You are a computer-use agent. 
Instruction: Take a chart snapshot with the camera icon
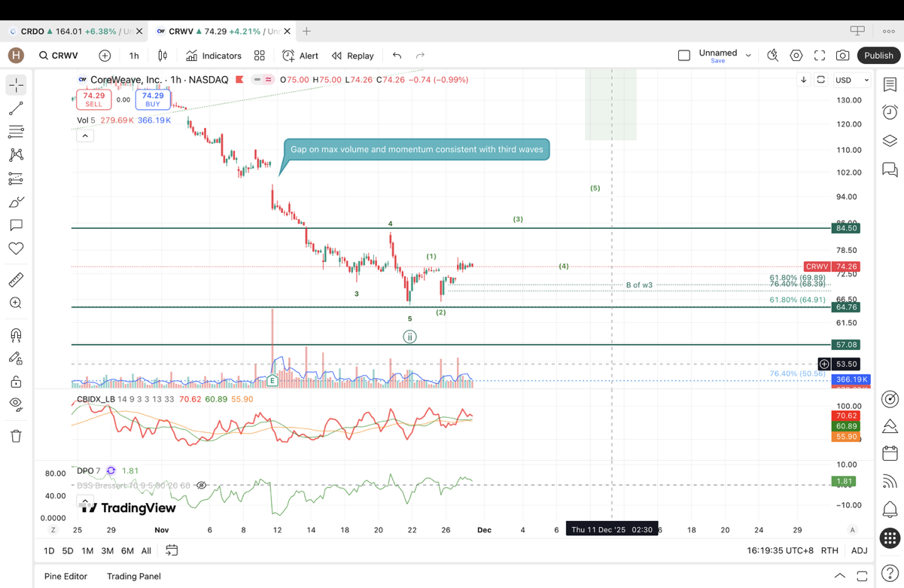[842, 56]
